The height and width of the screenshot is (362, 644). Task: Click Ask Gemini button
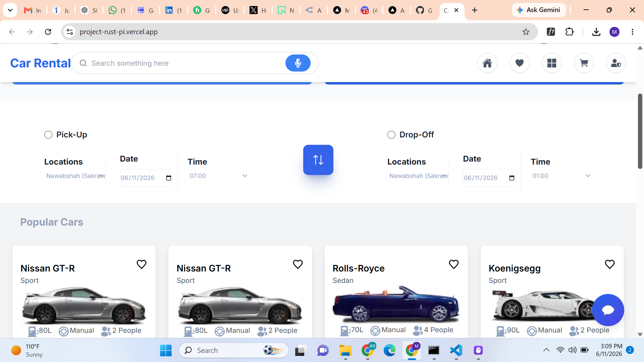[539, 10]
